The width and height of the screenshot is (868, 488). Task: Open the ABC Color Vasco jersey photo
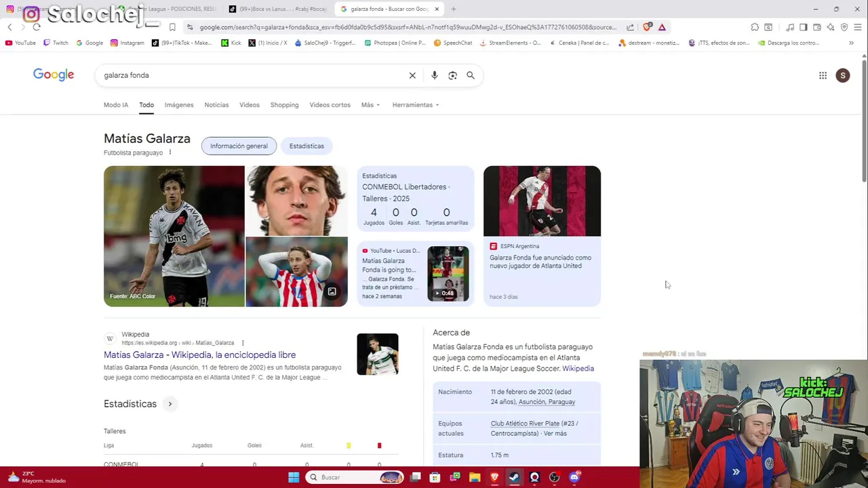(x=174, y=236)
